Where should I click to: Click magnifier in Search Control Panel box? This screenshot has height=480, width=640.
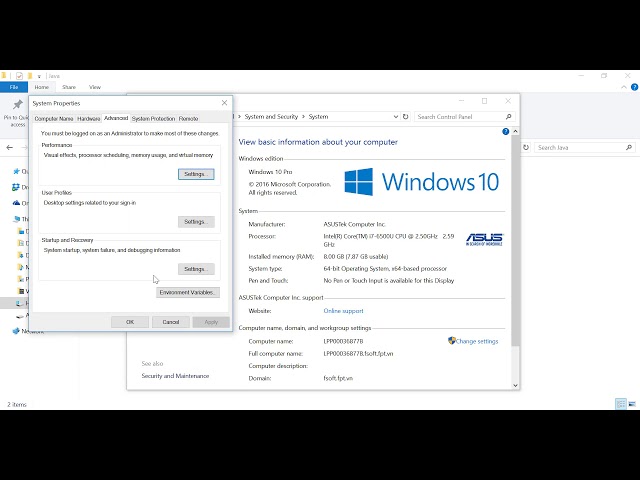tap(509, 117)
